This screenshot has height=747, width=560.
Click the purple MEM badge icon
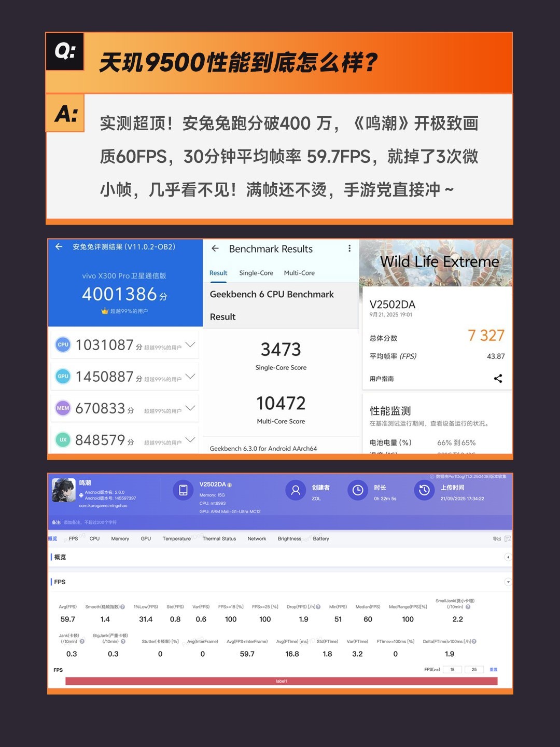[x=63, y=408]
